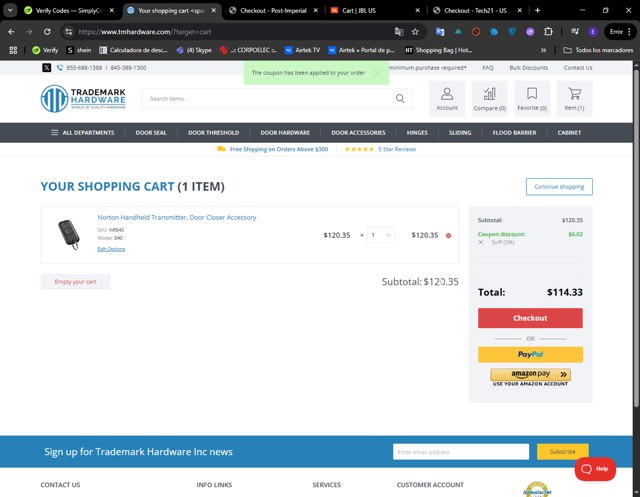Reload the page with browser refresh
Viewport: 640px width, 497px height.
[47, 31]
